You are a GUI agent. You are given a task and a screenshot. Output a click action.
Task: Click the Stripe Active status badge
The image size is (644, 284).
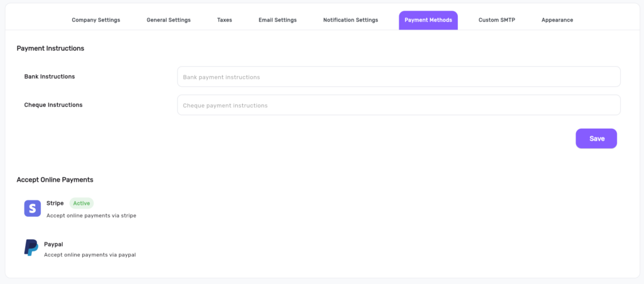(x=81, y=203)
